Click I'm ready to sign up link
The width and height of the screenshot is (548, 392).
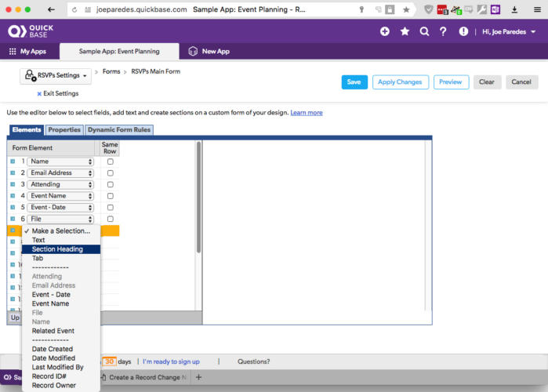point(171,361)
